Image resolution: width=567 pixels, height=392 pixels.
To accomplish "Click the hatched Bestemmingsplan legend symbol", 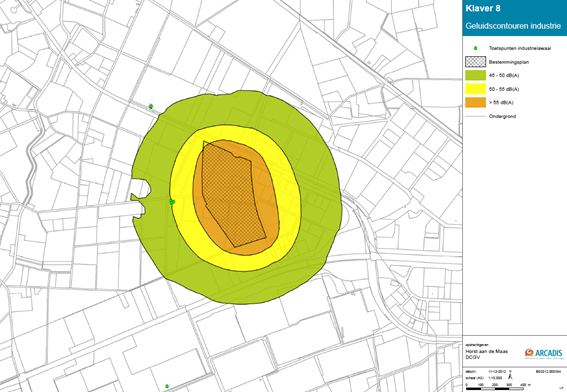I will coord(476,62).
